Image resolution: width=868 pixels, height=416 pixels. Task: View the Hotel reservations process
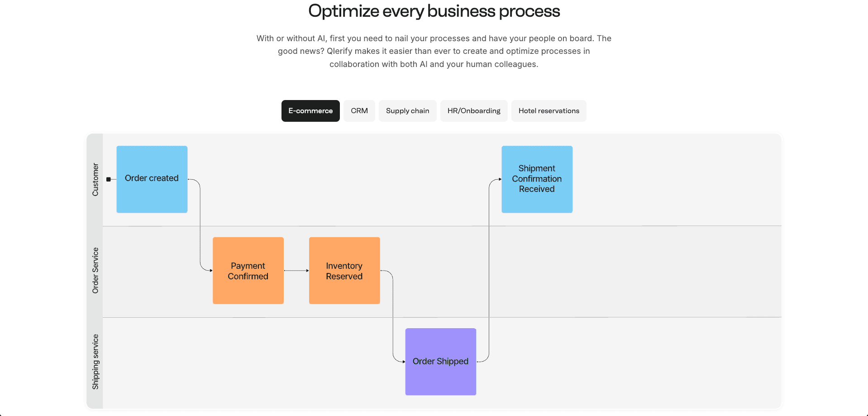(x=548, y=110)
